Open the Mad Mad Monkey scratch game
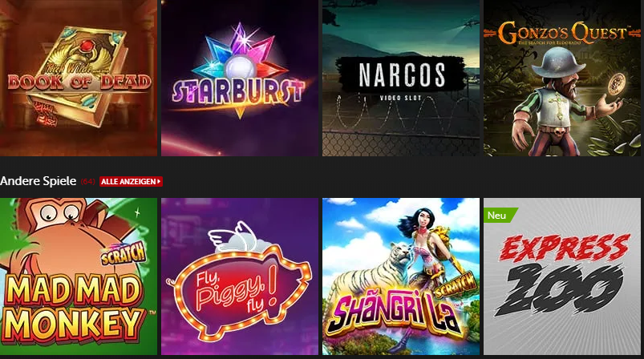644x359 pixels. click(79, 276)
